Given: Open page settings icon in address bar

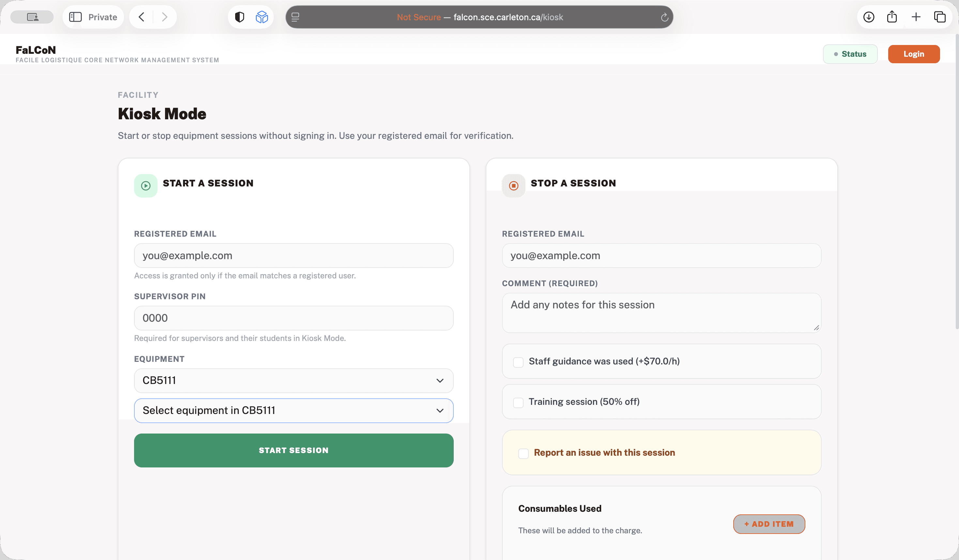Looking at the screenshot, I should pyautogui.click(x=295, y=17).
